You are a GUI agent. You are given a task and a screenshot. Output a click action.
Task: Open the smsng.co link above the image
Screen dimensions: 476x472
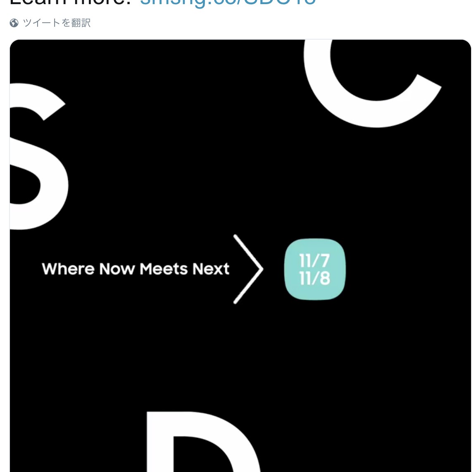click(228, 2)
